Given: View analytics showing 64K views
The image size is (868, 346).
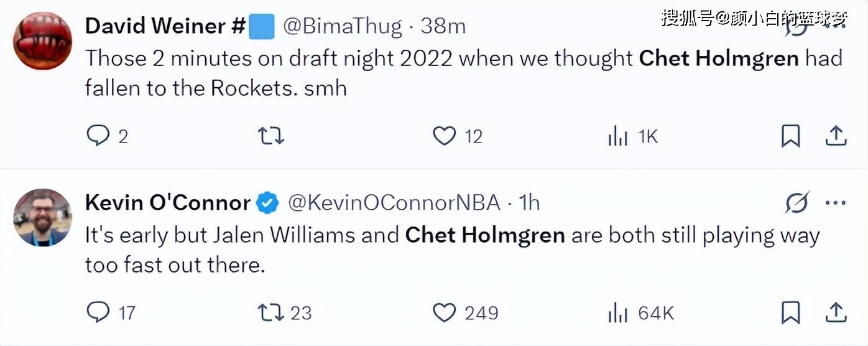Looking at the screenshot, I should coord(617,312).
